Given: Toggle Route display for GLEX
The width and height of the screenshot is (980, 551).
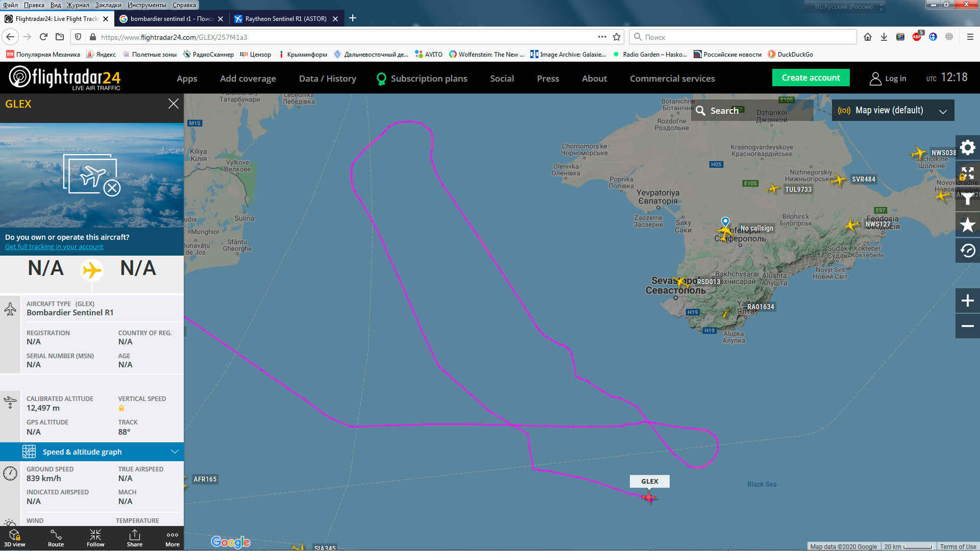Looking at the screenshot, I should point(56,538).
